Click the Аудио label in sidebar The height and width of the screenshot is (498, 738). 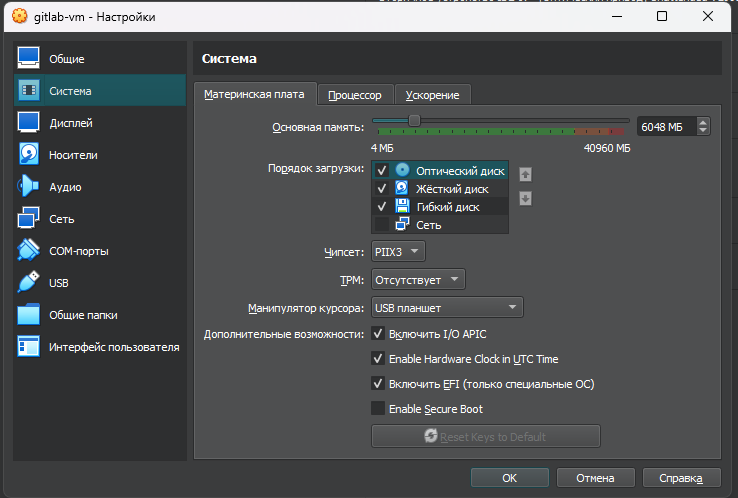point(65,187)
